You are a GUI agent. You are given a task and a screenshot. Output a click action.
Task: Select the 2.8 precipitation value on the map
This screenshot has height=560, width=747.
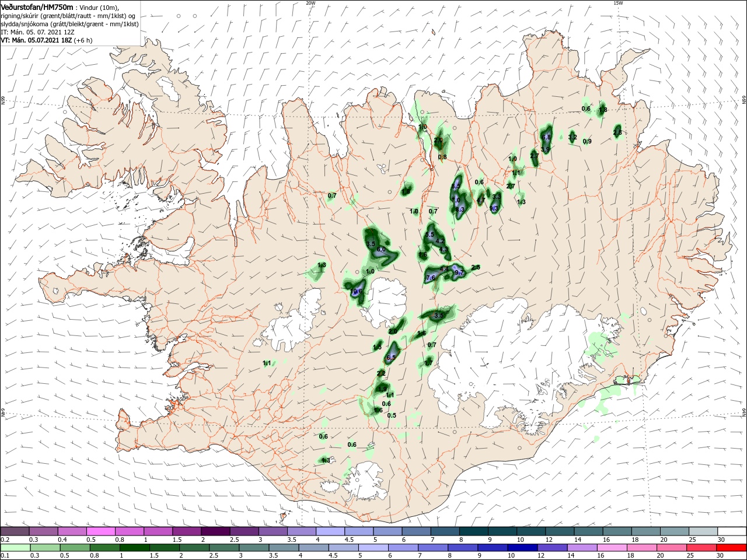(x=617, y=132)
